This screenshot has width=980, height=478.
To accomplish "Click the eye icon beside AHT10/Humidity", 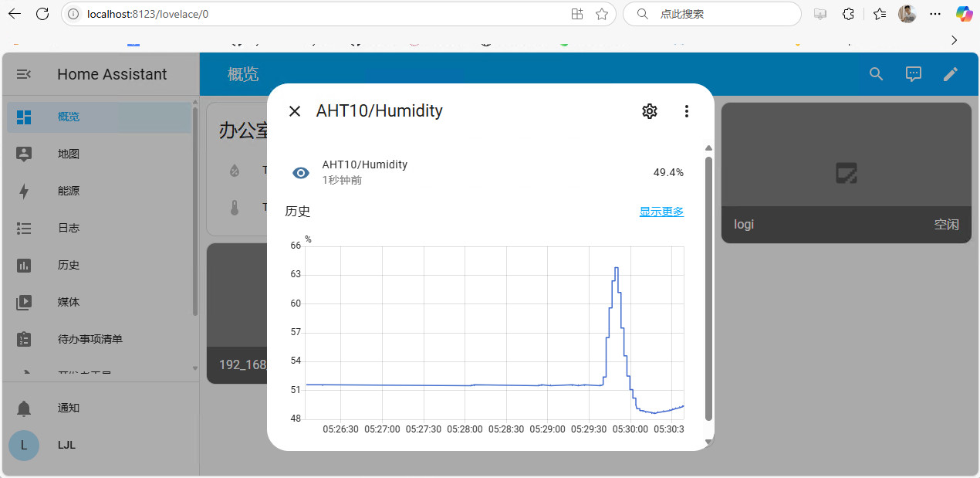I will (x=301, y=172).
